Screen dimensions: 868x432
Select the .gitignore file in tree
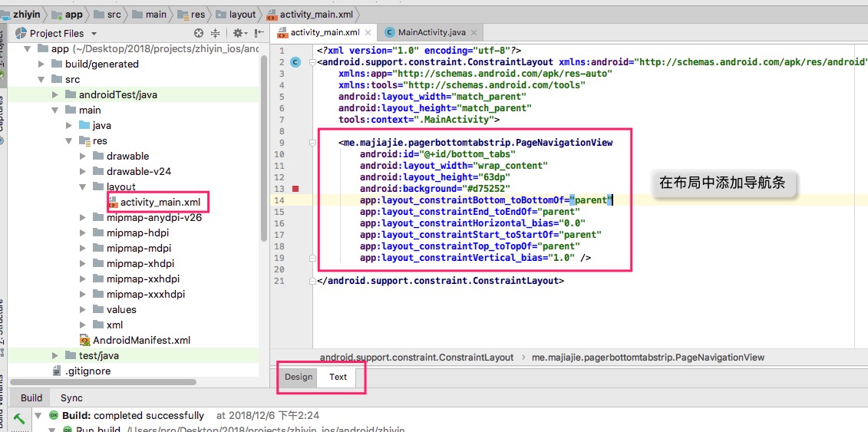(87, 371)
